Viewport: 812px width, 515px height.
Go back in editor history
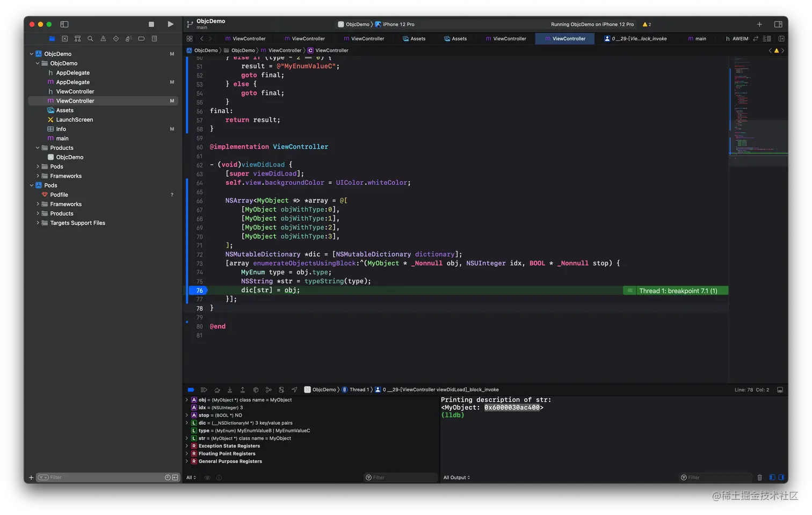201,39
